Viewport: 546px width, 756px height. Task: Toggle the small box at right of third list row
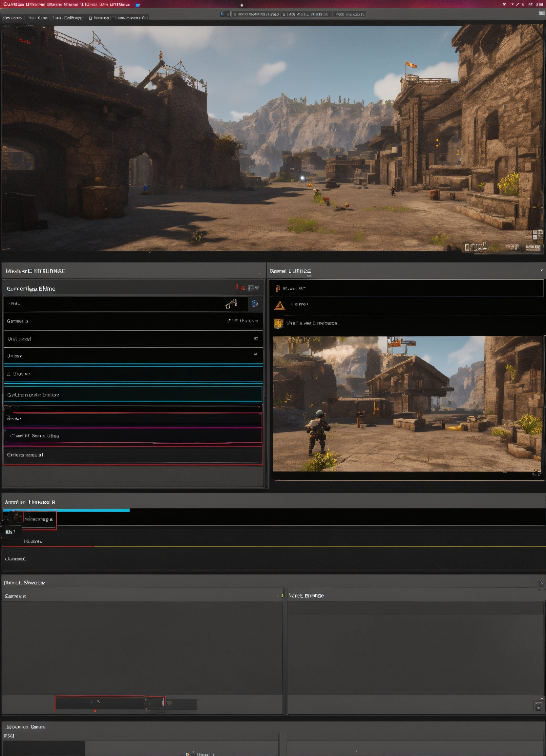click(x=256, y=339)
